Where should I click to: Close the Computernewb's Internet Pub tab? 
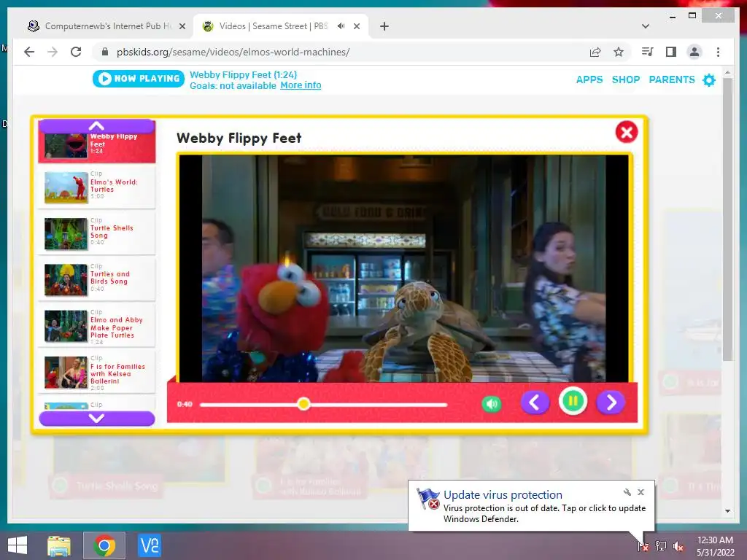tap(182, 27)
